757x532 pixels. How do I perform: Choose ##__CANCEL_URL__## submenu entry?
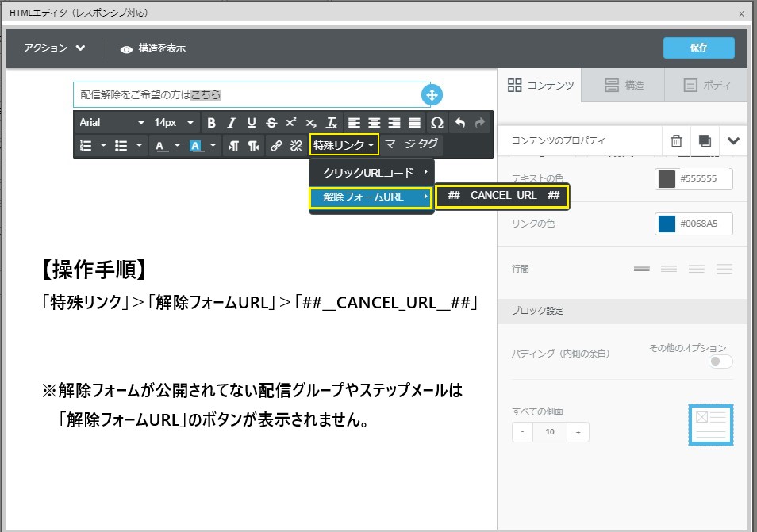pyautogui.click(x=502, y=196)
